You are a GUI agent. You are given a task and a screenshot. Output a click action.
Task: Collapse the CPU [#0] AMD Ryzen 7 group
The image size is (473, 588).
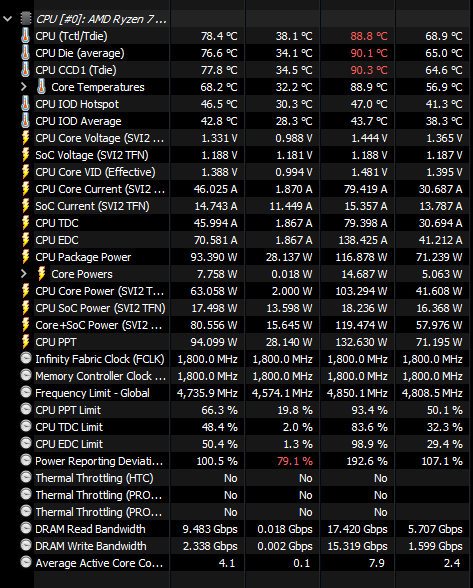[8, 19]
